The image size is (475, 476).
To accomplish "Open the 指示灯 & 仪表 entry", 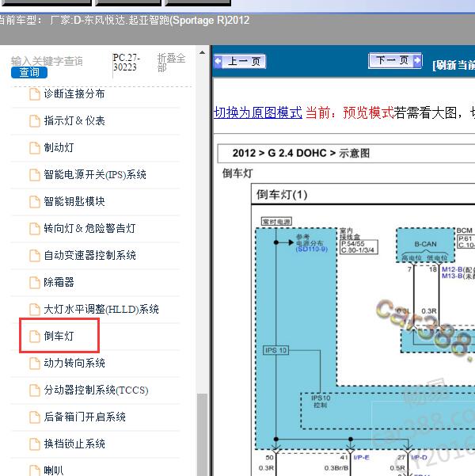I will click(74, 121).
